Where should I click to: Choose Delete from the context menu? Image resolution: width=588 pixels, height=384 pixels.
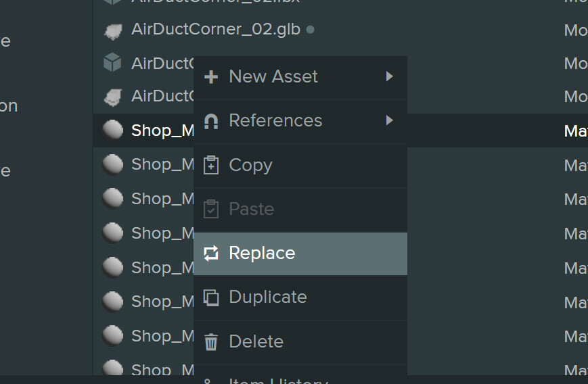coord(256,342)
